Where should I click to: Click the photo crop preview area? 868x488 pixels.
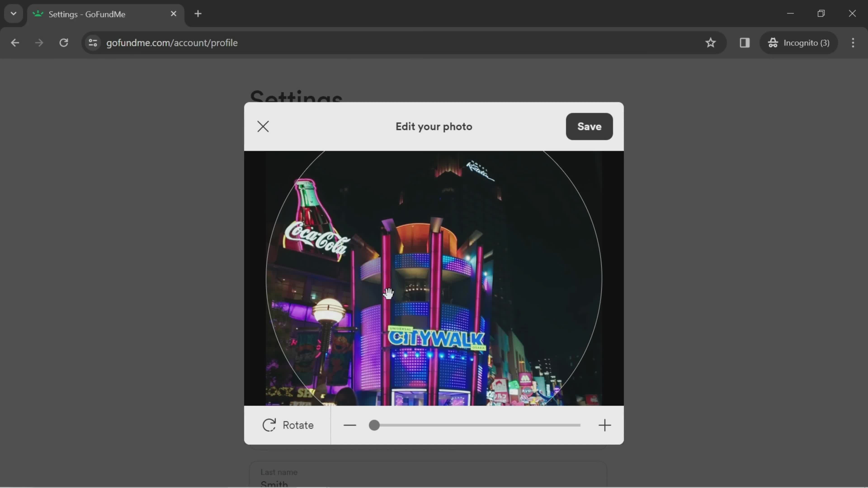[434, 278]
